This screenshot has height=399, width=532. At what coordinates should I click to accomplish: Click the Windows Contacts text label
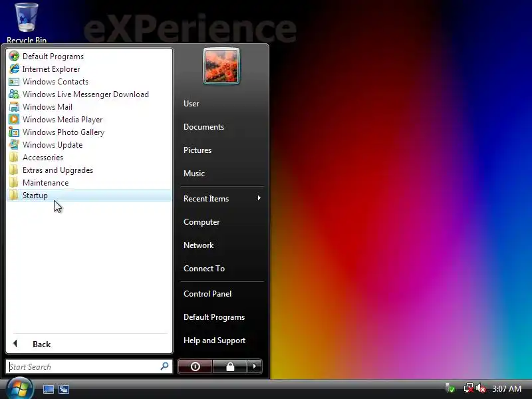[55, 81]
